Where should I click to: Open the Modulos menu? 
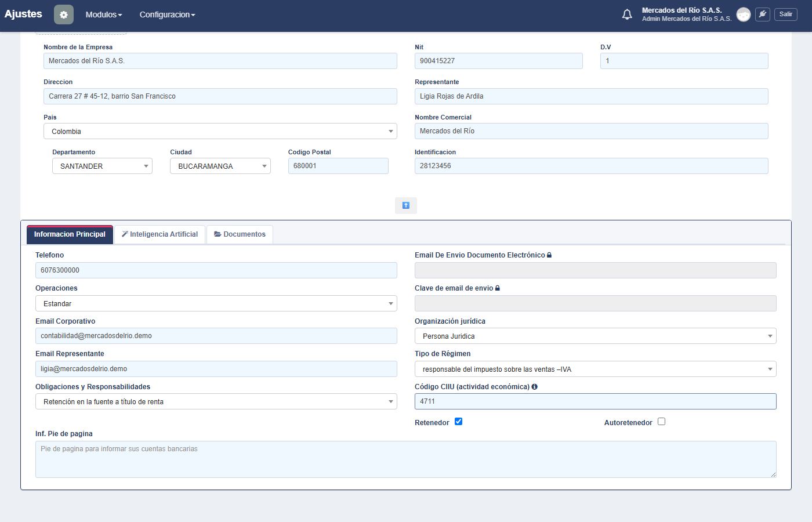tap(104, 14)
